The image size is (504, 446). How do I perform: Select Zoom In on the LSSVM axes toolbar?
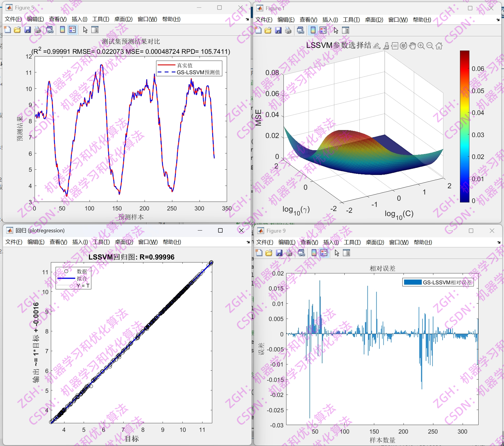421,46
